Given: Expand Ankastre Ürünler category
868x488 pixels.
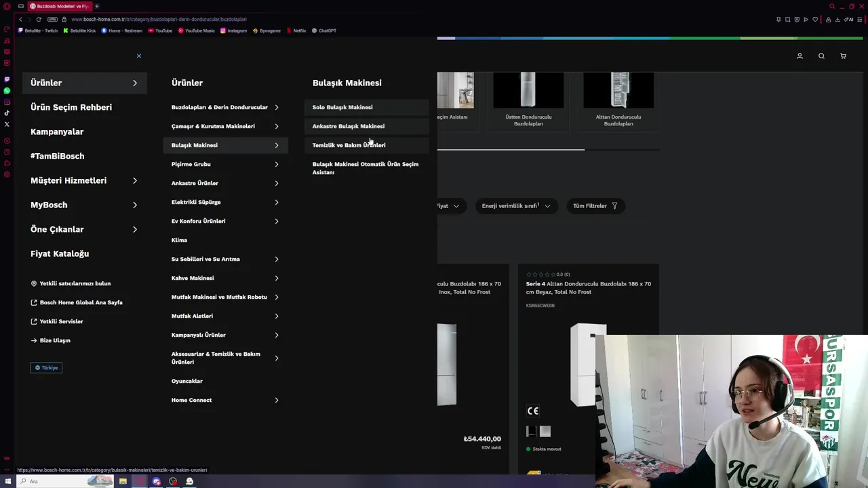Looking at the screenshot, I should 226,183.
